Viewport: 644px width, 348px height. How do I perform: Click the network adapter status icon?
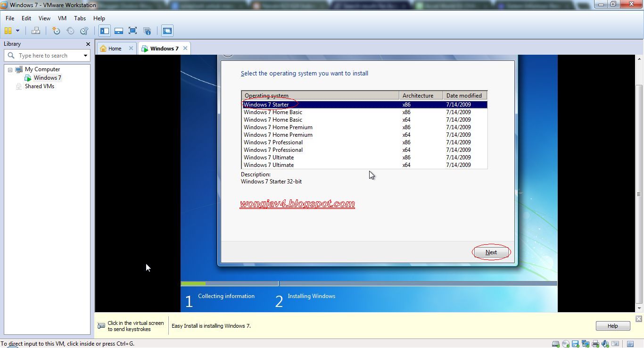coord(586,344)
